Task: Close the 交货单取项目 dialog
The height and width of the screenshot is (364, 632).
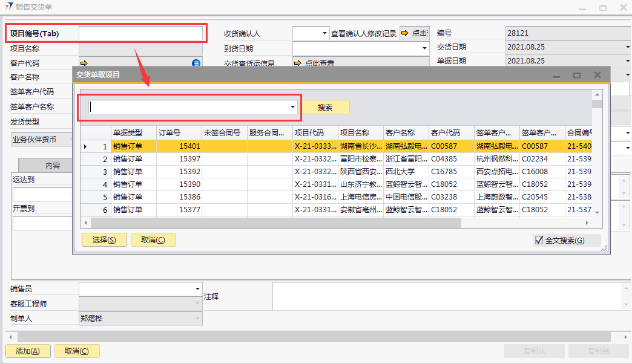Action: (x=597, y=75)
